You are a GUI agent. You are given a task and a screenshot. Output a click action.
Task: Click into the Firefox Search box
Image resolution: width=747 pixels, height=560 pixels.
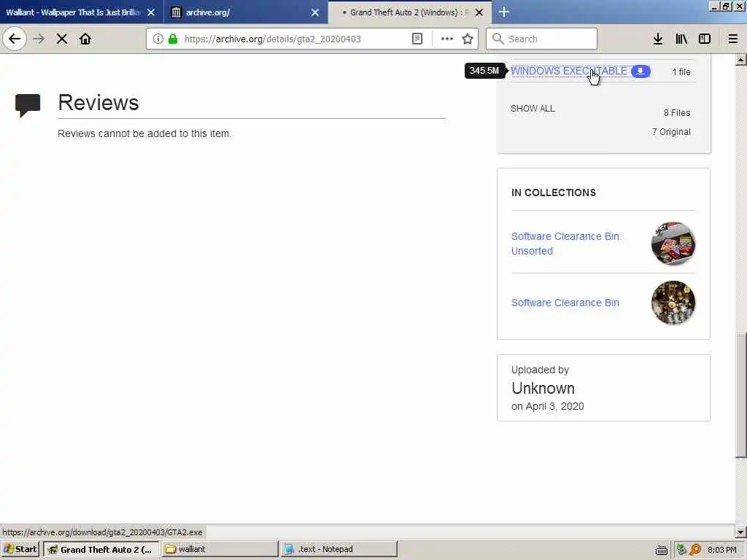(x=542, y=39)
